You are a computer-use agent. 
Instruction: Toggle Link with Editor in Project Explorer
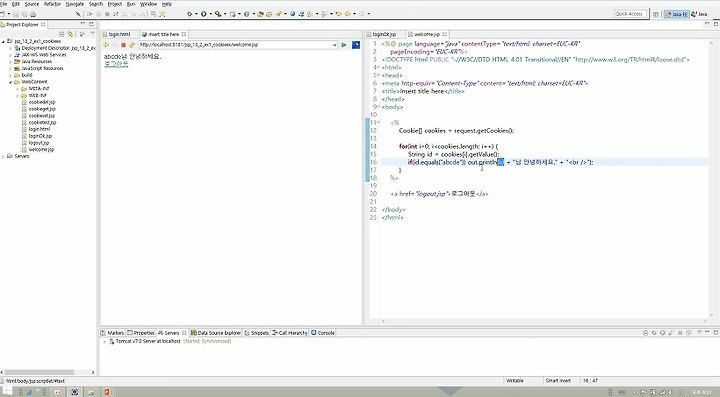(70, 34)
